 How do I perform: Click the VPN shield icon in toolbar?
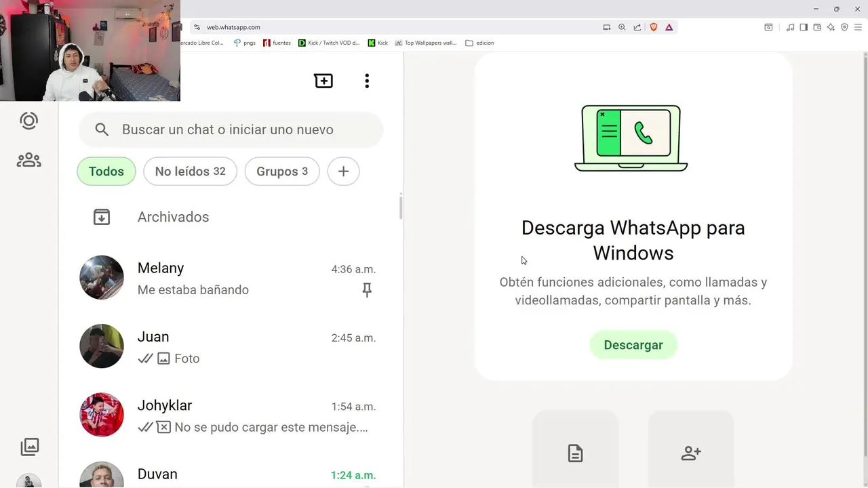(x=844, y=27)
